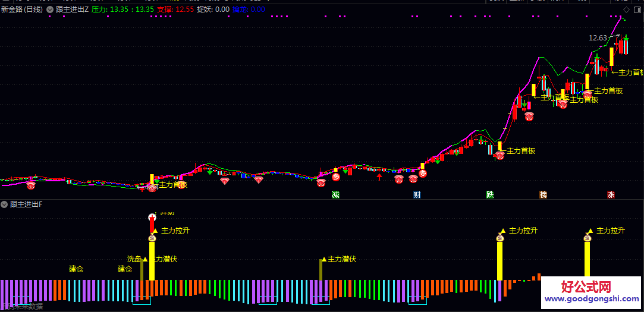Screen dimensions: 644x312
Task: Click the red gem icon under 主力首板 above 跌
Action: [x=500, y=156]
